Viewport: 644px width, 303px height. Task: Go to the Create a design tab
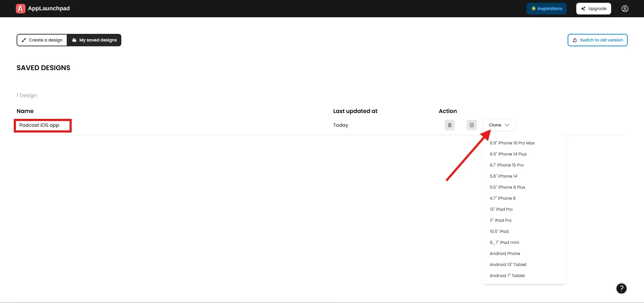pos(42,40)
